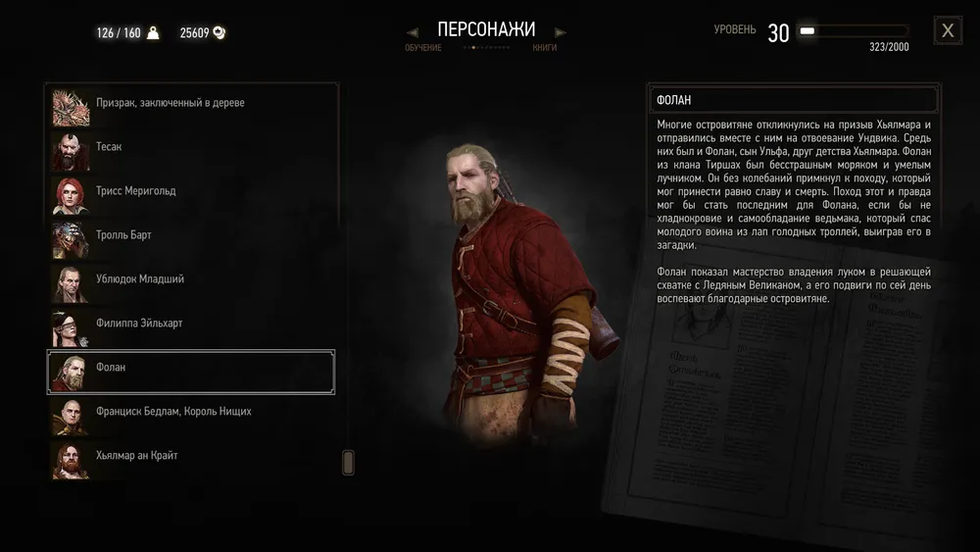Select Cleaver's portrait icon (Тесак)
This screenshot has width=980, height=552.
71,151
